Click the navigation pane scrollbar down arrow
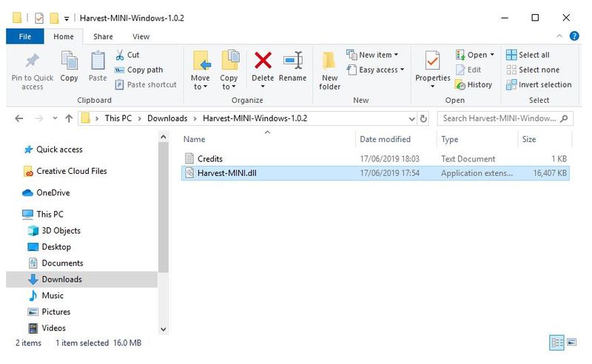The height and width of the screenshot is (364, 592). pyautogui.click(x=164, y=329)
